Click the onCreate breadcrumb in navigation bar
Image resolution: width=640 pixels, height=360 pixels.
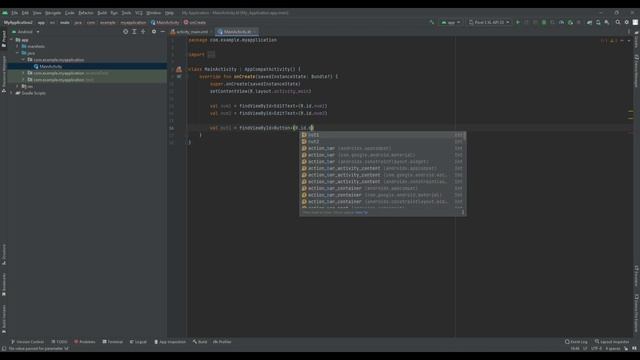(195, 22)
